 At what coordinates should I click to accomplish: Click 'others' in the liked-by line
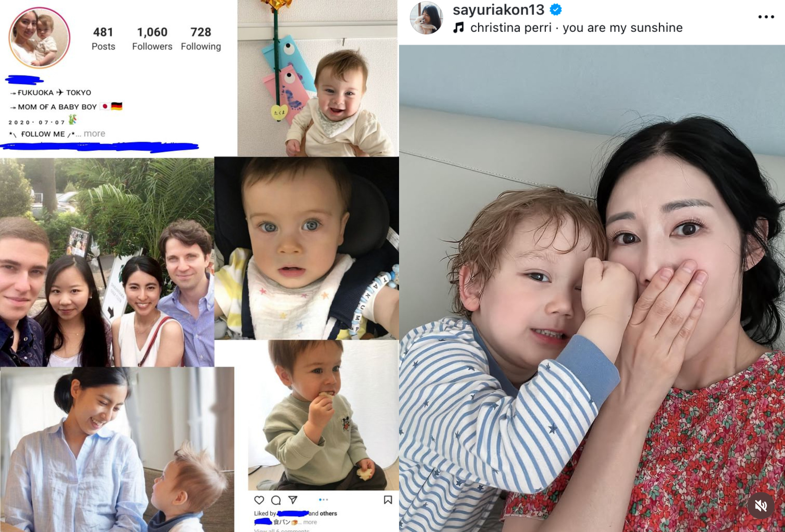[x=328, y=513]
